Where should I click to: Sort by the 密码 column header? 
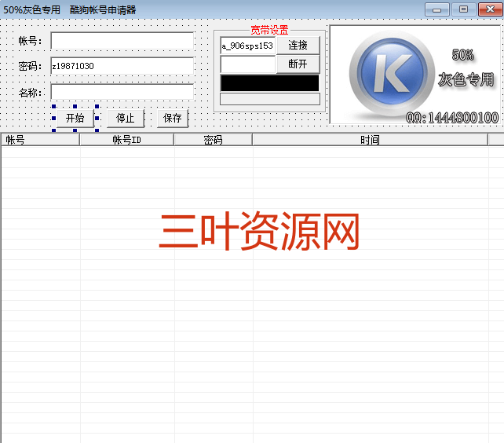(x=213, y=140)
